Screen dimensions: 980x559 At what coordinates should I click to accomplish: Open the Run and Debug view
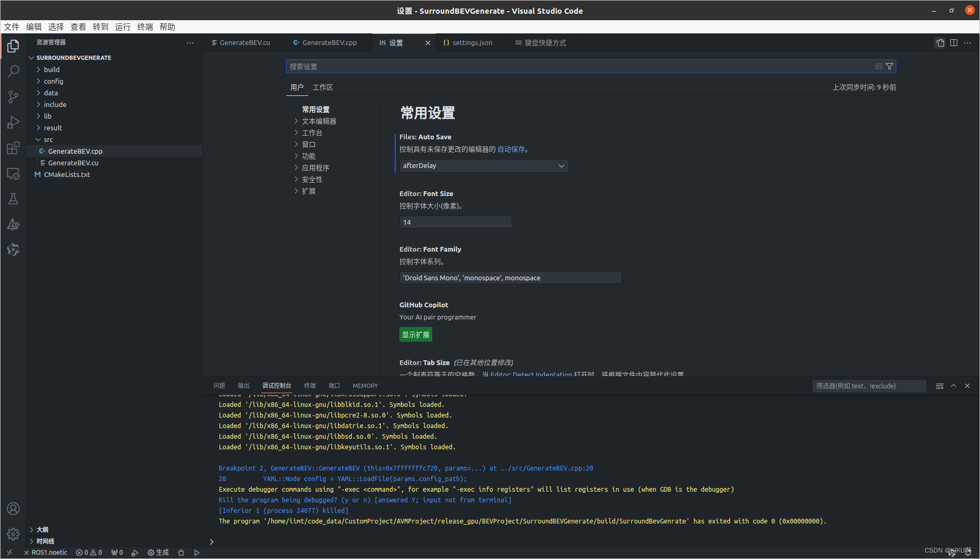pyautogui.click(x=13, y=122)
